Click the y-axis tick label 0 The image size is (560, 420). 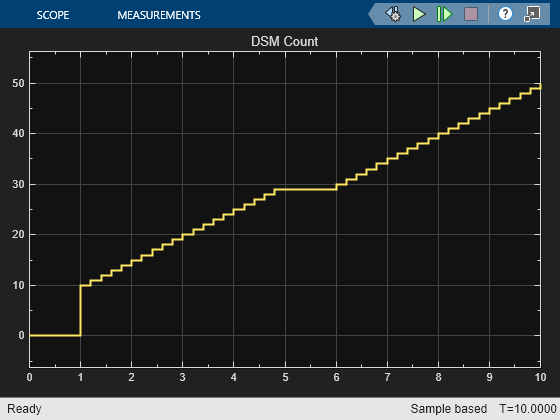[x=21, y=335]
